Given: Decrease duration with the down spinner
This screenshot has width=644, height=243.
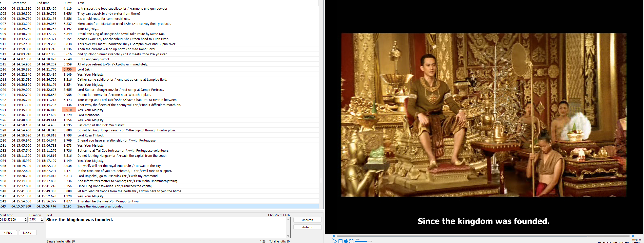Looking at the screenshot, I should (x=42, y=221).
